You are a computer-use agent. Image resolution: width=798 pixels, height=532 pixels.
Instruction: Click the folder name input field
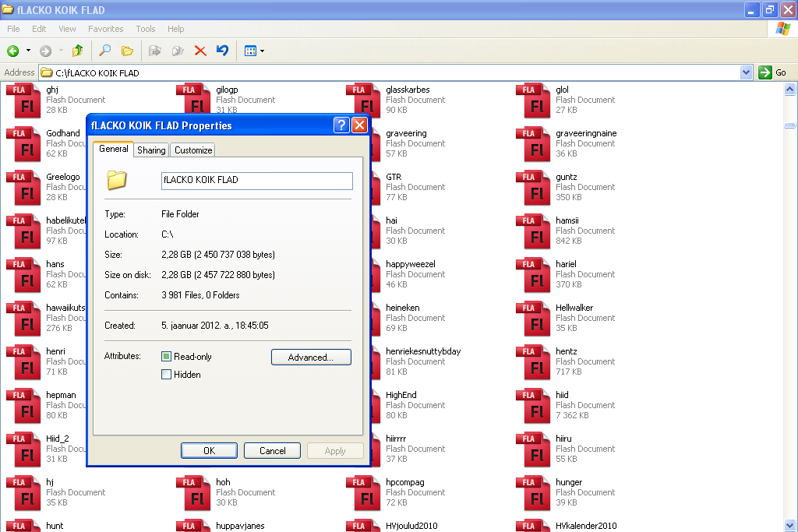point(257,181)
